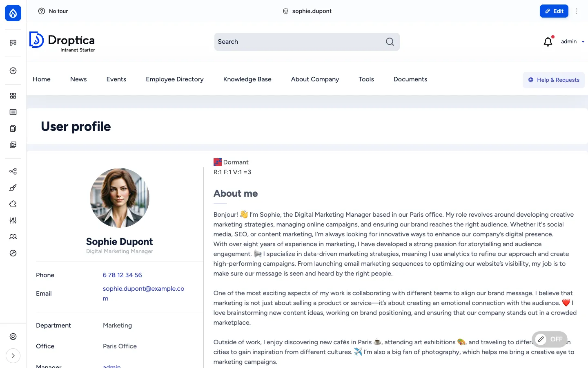Open the Configuration sliders icon in sidebar
This screenshot has height=368, width=588.
coord(13,220)
